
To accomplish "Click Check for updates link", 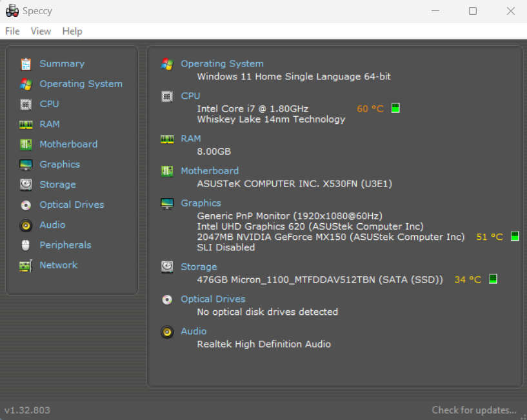I will (473, 410).
